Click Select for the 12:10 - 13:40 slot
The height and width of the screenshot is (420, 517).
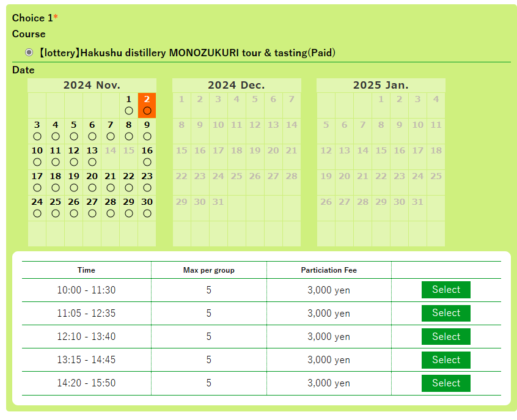click(446, 336)
